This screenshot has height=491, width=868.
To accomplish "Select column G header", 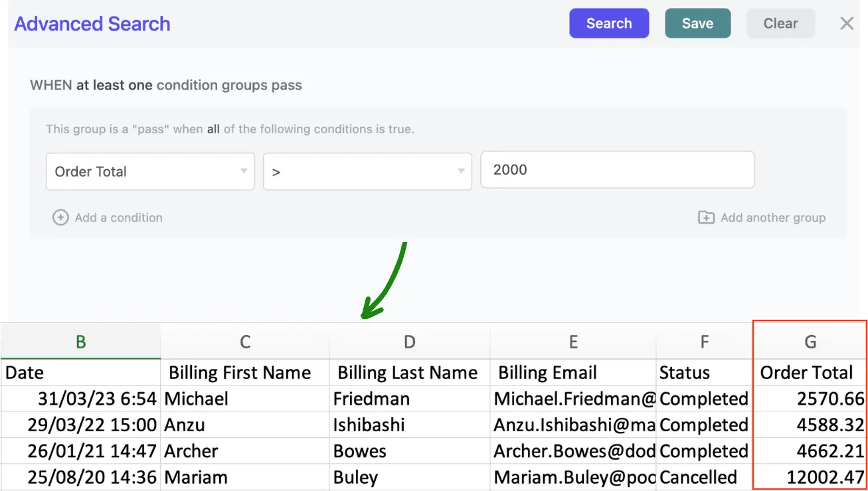I will 810,342.
